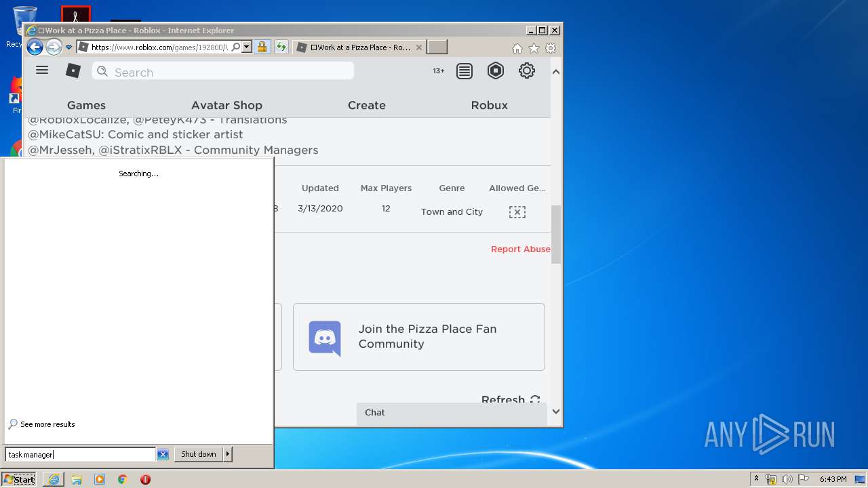Open recent pages dropdown arrow
The width and height of the screenshot is (868, 488).
[68, 47]
